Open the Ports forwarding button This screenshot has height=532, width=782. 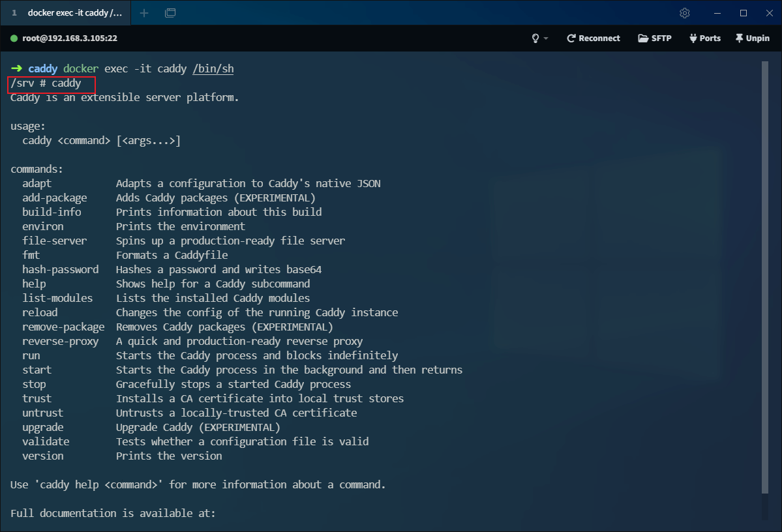point(705,38)
